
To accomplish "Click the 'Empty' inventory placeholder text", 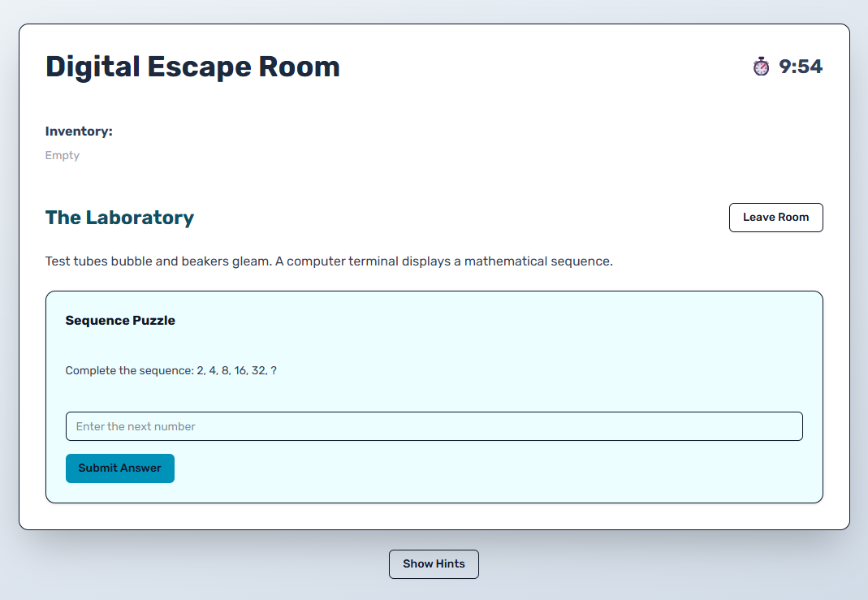I will click(x=63, y=156).
